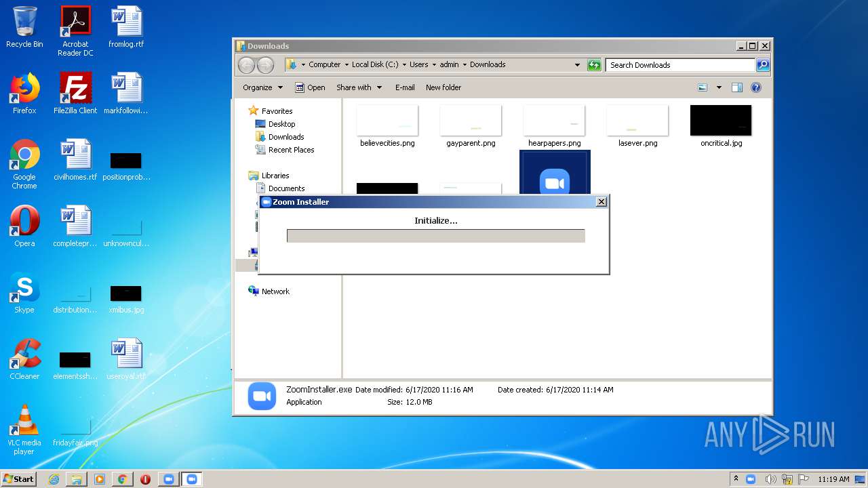Expand the address bar history dropdown

(x=577, y=65)
